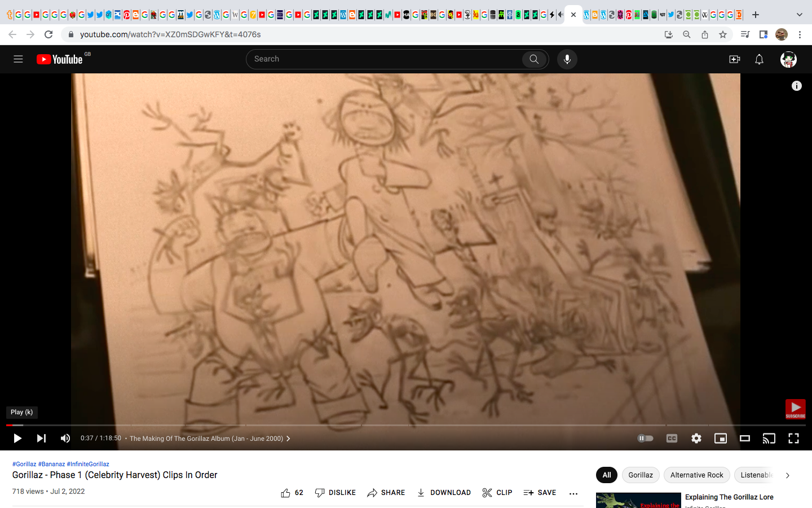Open the zoom magnifier in address bar

coord(687,34)
